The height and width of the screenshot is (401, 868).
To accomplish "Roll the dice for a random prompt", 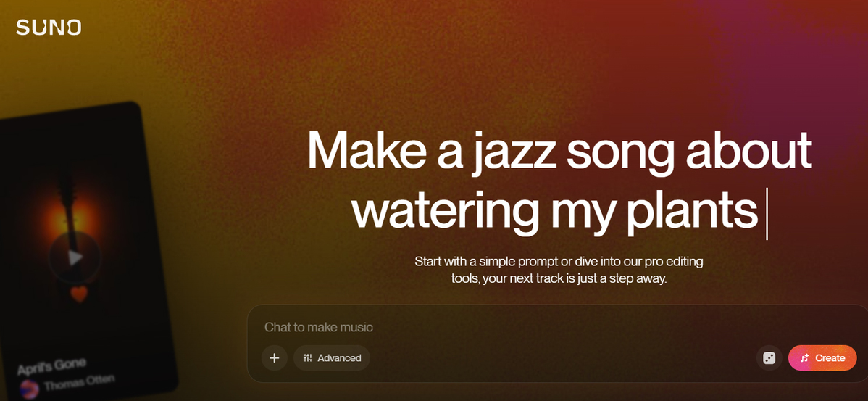I will (x=769, y=357).
